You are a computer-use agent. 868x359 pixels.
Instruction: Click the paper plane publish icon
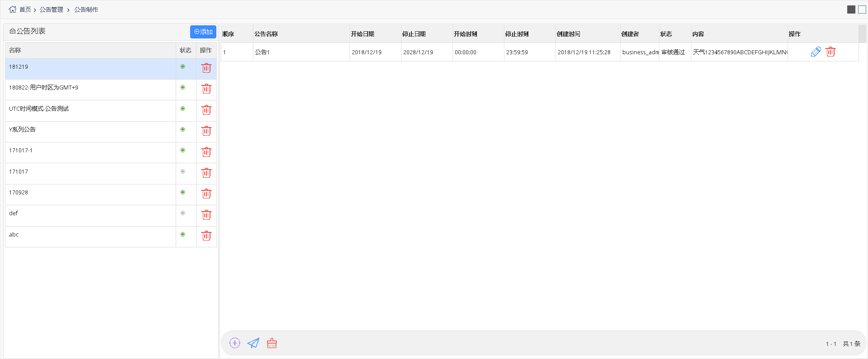click(x=253, y=343)
